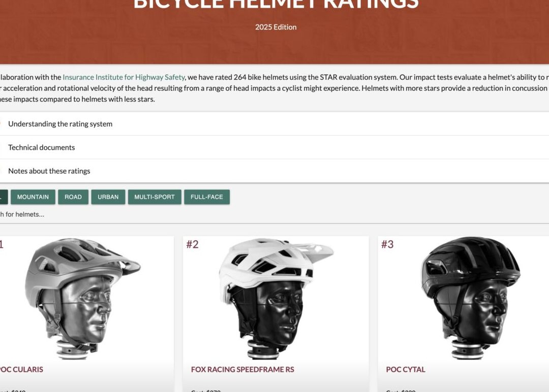Click the Bicycle Helmet Ratings banner heading
The height and width of the screenshot is (392, 549).
point(276,4)
